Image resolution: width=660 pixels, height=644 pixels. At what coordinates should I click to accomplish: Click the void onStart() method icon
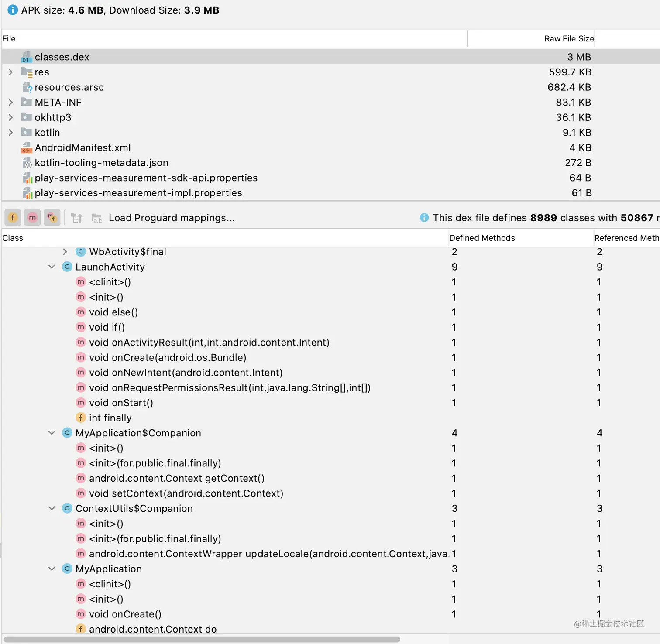[81, 403]
